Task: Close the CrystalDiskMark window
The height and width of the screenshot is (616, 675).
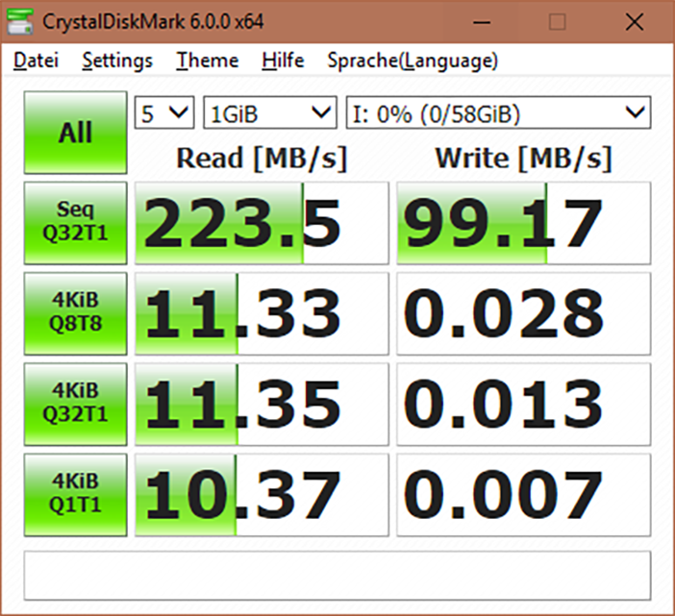Action: (x=634, y=22)
